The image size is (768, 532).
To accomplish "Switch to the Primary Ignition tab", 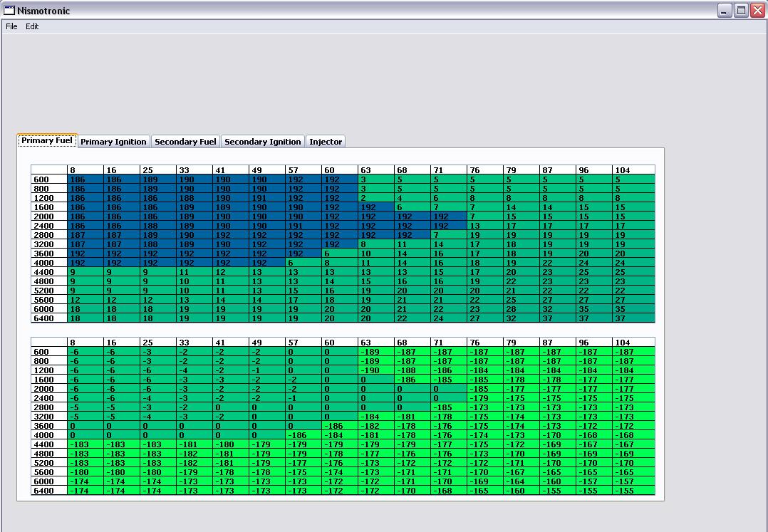I will pos(113,142).
